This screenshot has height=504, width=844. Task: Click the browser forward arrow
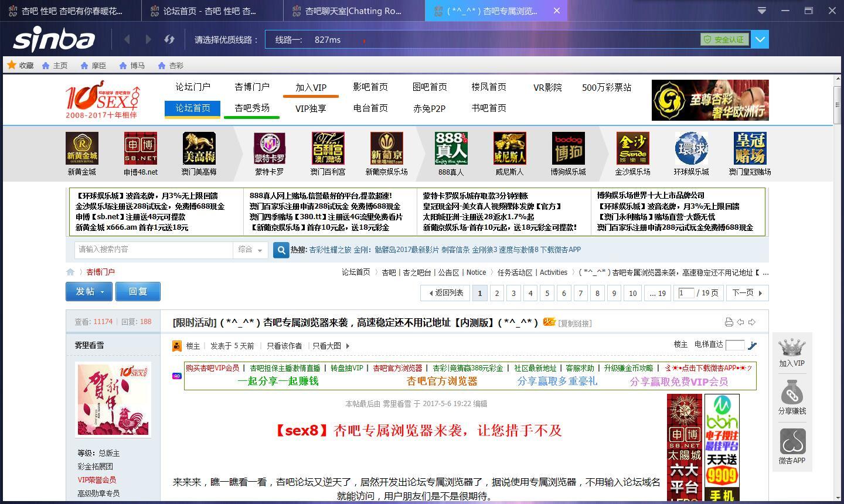pos(148,39)
